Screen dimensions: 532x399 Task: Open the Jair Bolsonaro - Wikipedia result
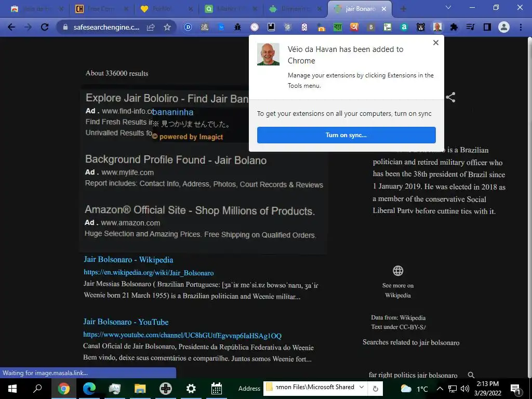(128, 260)
